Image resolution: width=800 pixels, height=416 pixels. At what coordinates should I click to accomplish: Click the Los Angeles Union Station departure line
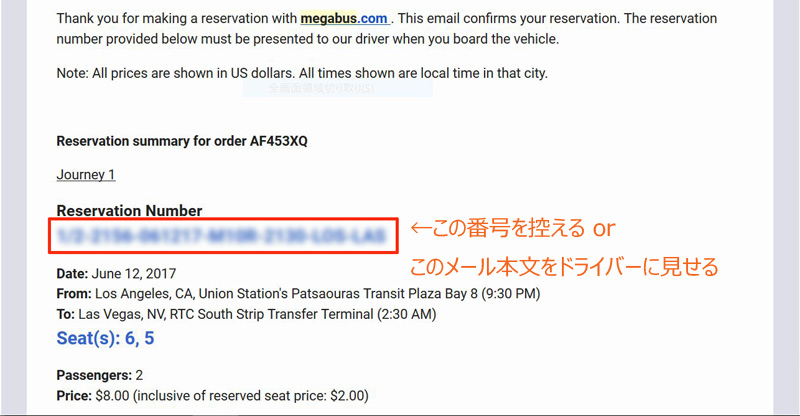[298, 293]
